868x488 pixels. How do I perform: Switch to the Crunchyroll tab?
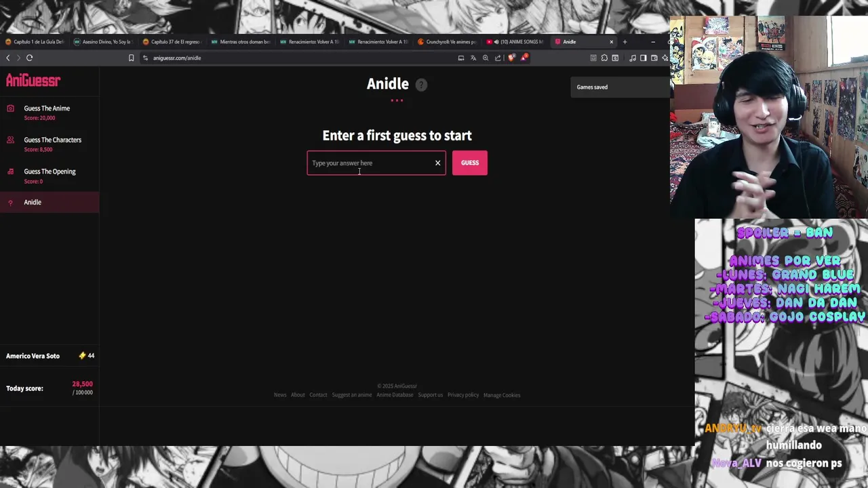pyautogui.click(x=448, y=41)
